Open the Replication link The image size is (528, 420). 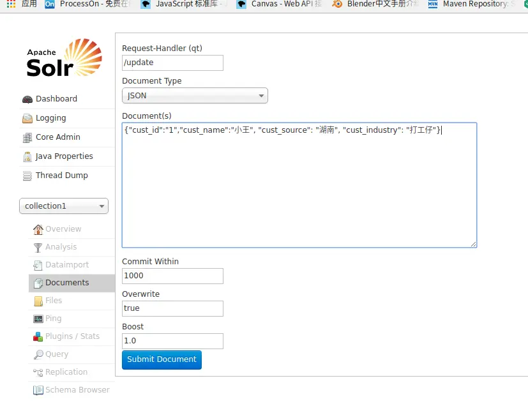pyautogui.click(x=66, y=372)
